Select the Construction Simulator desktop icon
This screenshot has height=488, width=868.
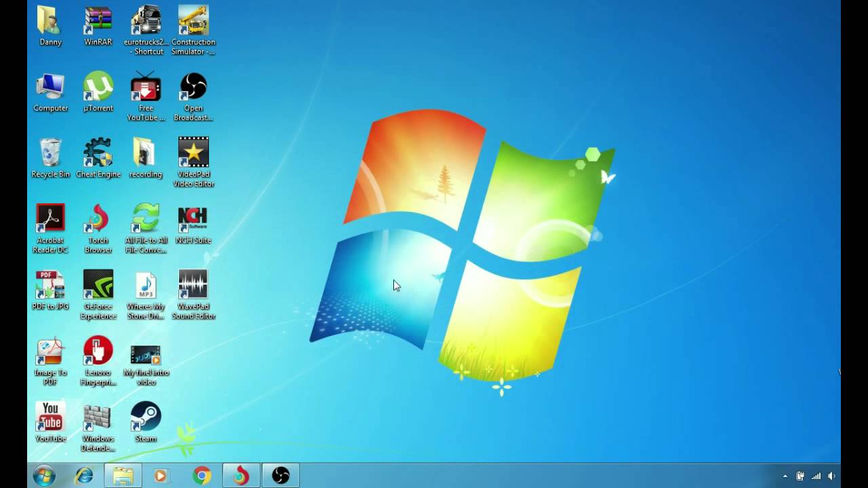[x=193, y=30]
